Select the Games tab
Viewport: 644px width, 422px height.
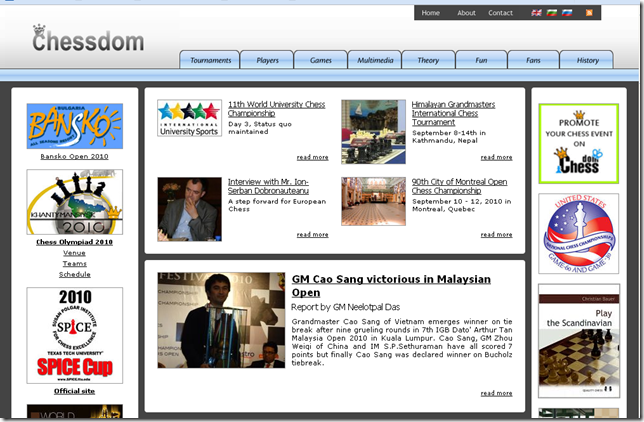point(320,60)
